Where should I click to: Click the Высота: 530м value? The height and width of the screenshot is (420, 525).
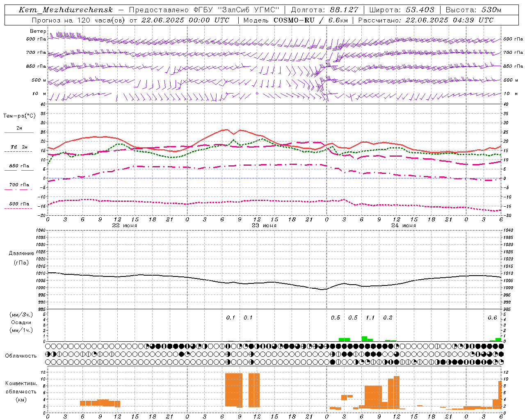coord(473,10)
